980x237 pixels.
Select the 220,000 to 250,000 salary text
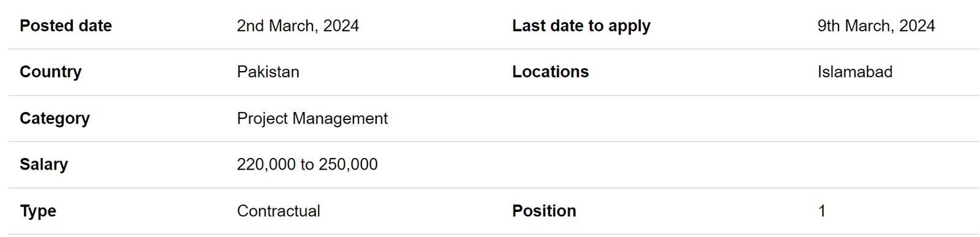pyautogui.click(x=307, y=165)
